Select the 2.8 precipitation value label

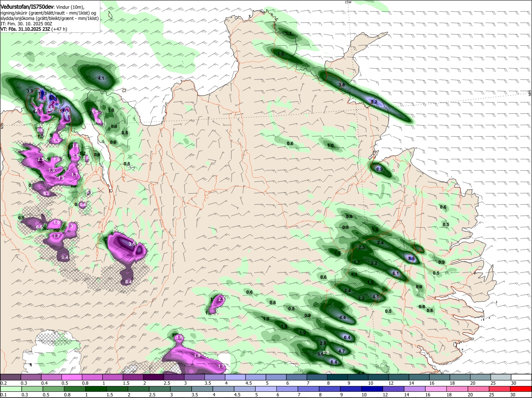tap(323, 343)
